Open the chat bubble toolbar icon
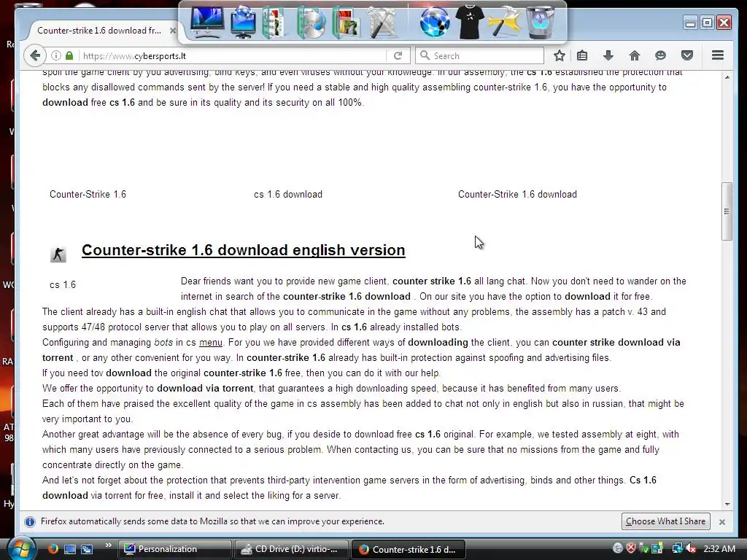The image size is (747, 560). point(660,55)
